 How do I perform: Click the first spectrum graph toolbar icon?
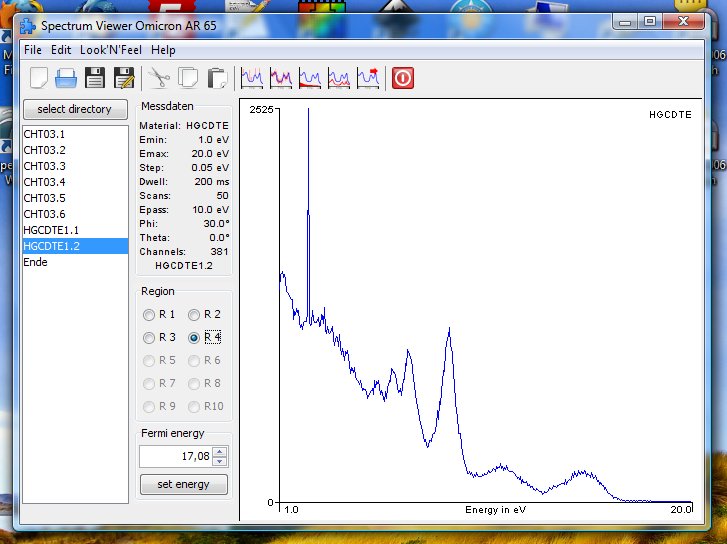(252, 77)
